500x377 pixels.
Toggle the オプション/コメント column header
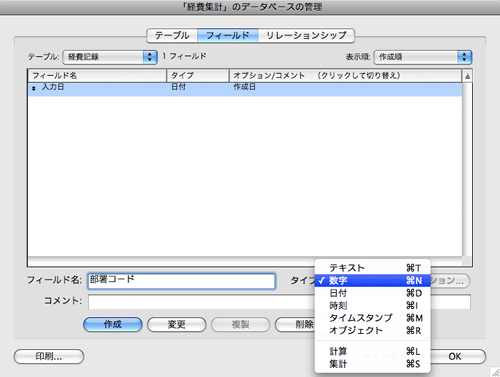coord(345,76)
